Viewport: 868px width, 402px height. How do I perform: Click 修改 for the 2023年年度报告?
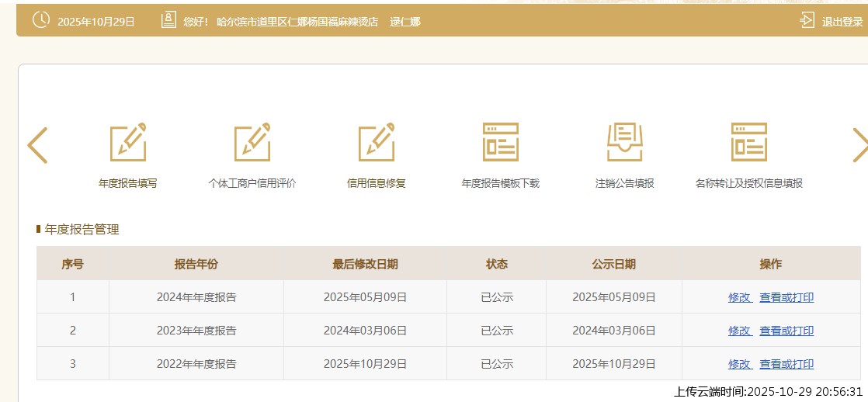(x=739, y=331)
